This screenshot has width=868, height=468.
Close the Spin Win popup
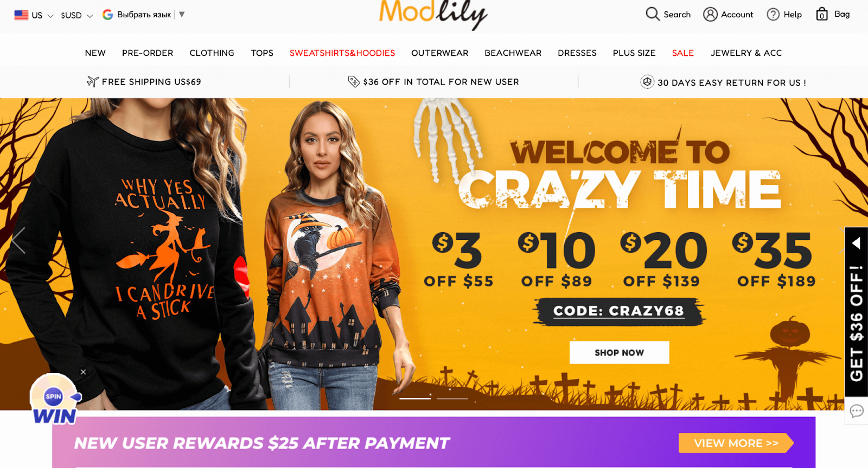click(83, 372)
